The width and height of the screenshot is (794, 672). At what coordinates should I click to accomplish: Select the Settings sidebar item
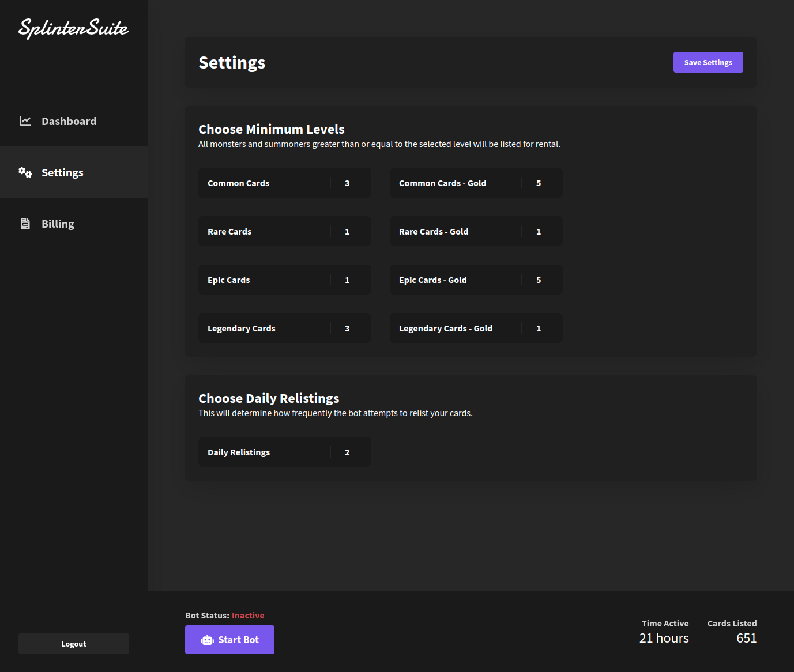[74, 172]
